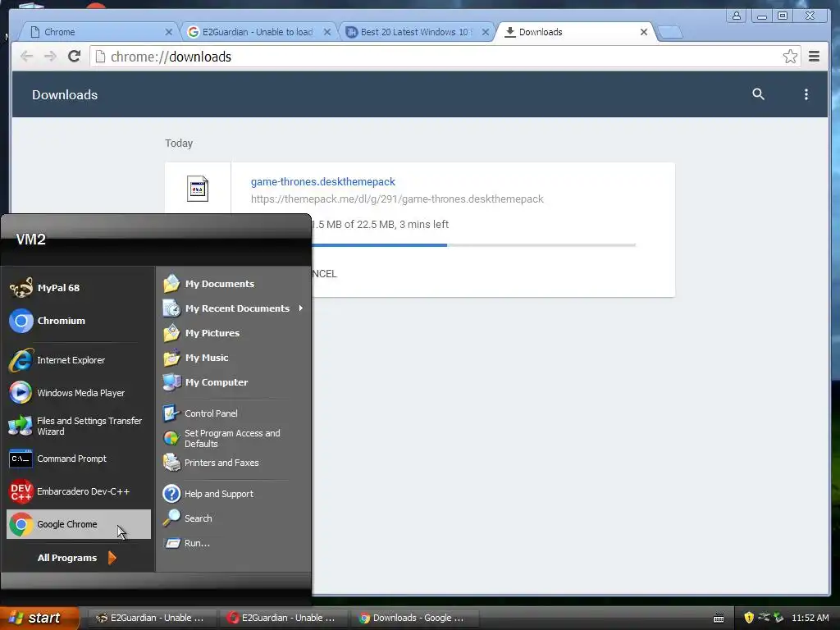
Task: Bookmark this page with the star icon
Action: click(790, 57)
